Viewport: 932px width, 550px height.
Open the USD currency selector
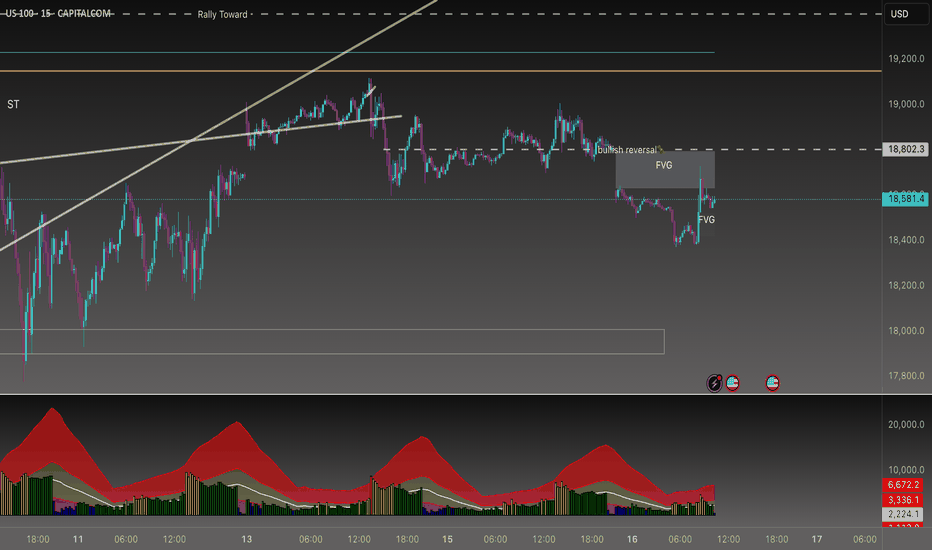tap(906, 14)
